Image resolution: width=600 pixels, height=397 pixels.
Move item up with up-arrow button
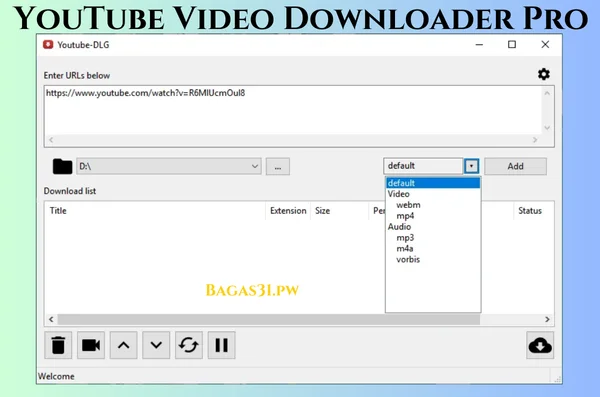(124, 345)
